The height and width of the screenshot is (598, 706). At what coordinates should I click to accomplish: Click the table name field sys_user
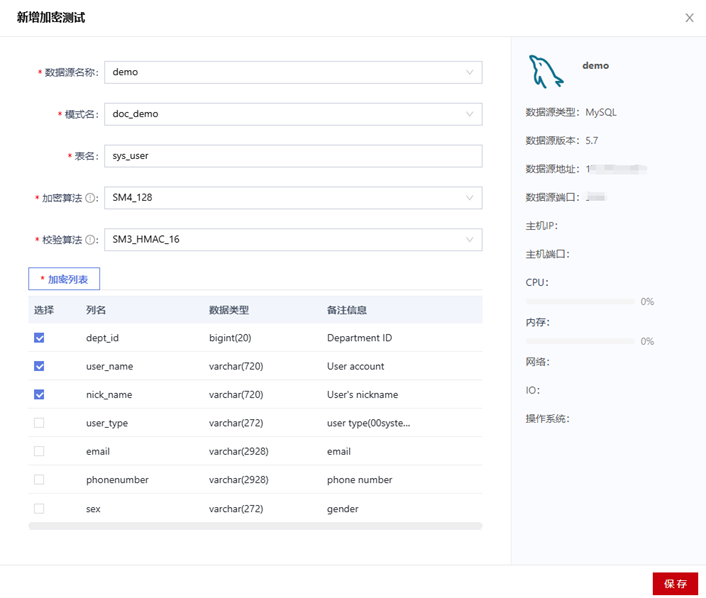pyautogui.click(x=293, y=156)
